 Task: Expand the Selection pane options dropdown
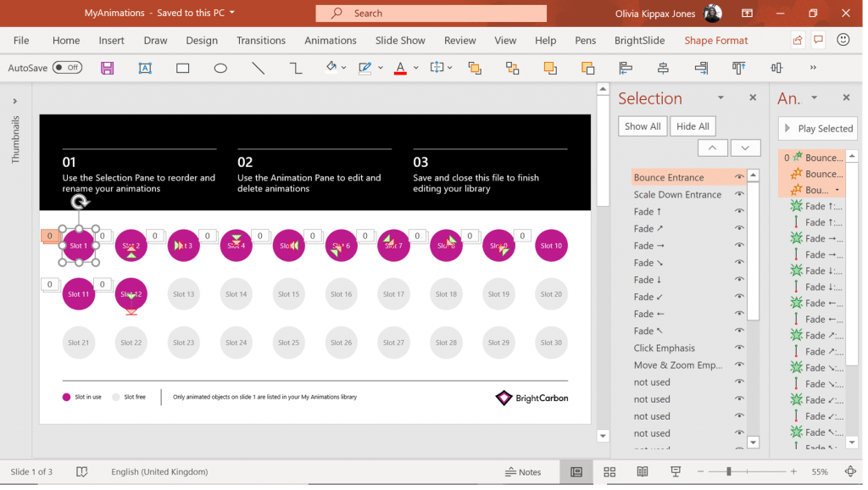point(721,97)
